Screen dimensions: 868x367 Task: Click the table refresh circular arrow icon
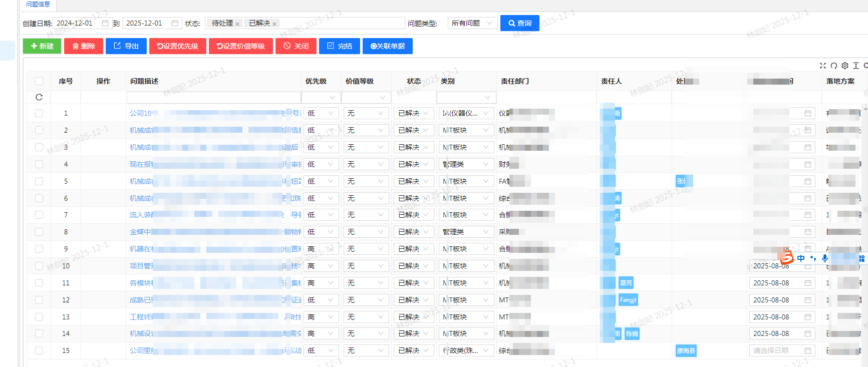pyautogui.click(x=833, y=66)
